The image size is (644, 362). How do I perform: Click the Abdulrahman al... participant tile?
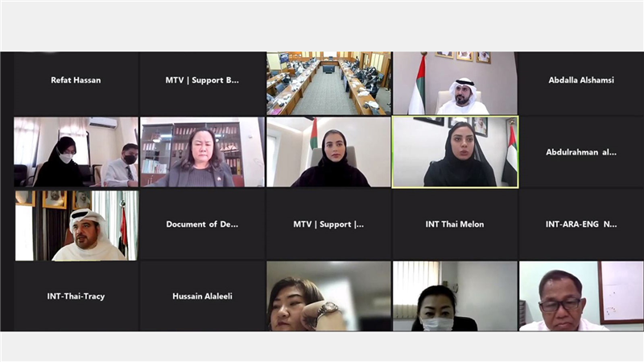point(580,152)
